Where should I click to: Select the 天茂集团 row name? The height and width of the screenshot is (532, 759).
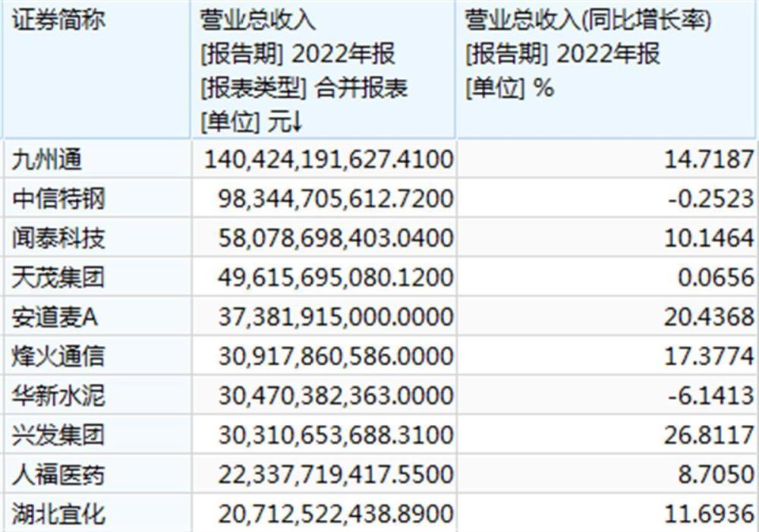click(x=58, y=278)
